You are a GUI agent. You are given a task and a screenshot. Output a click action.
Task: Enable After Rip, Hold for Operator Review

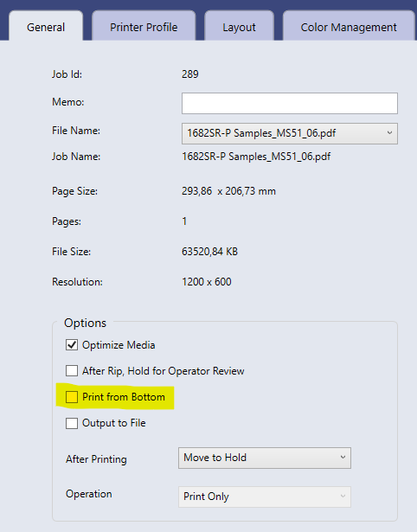point(72,371)
